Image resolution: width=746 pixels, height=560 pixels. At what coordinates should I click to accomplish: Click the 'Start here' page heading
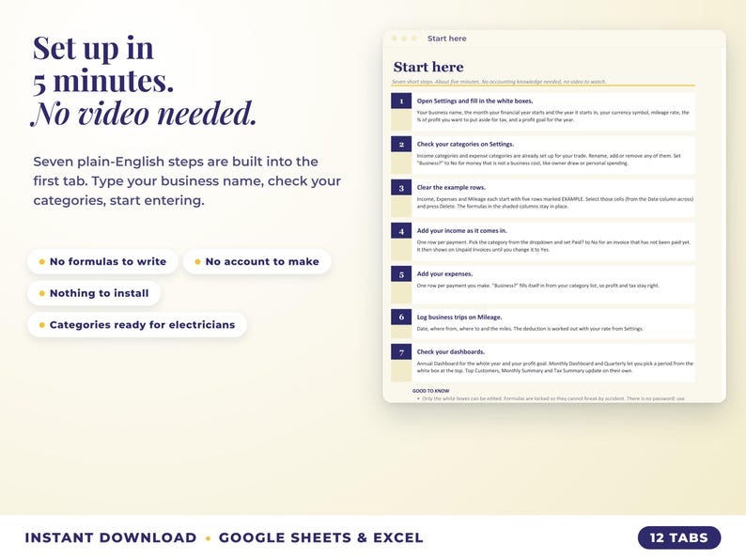[428, 67]
